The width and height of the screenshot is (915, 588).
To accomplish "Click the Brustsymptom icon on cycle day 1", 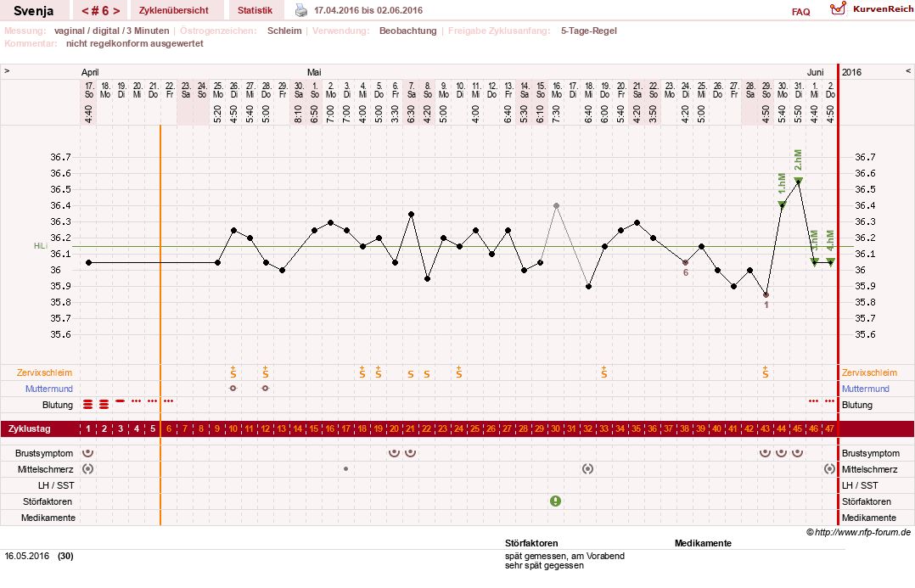I will pyautogui.click(x=88, y=453).
